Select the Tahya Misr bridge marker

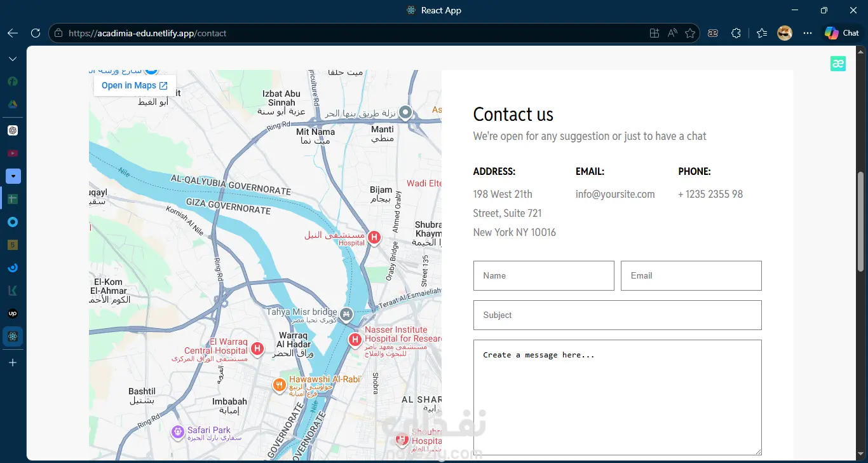click(345, 314)
